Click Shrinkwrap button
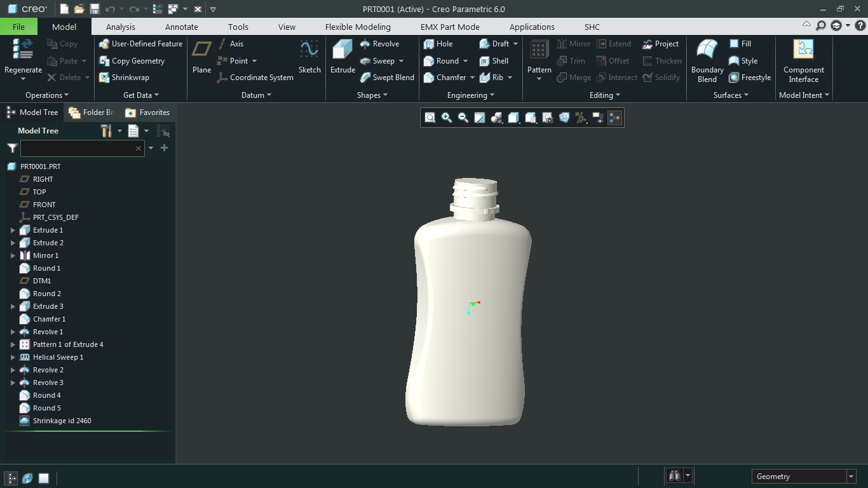 (124, 78)
